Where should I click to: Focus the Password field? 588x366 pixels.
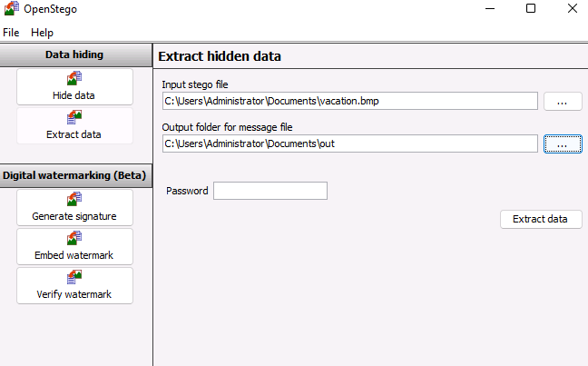click(x=269, y=191)
